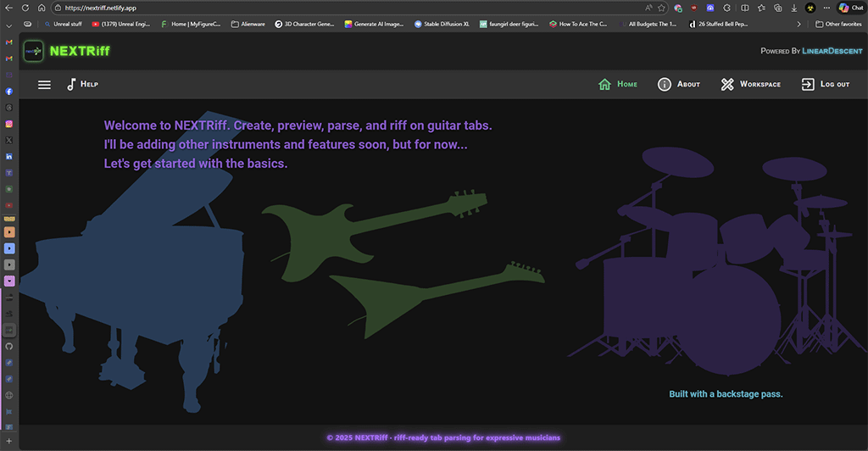This screenshot has height=451, width=868.
Task: Open GitHub from the browser sidebar
Action: click(x=9, y=346)
